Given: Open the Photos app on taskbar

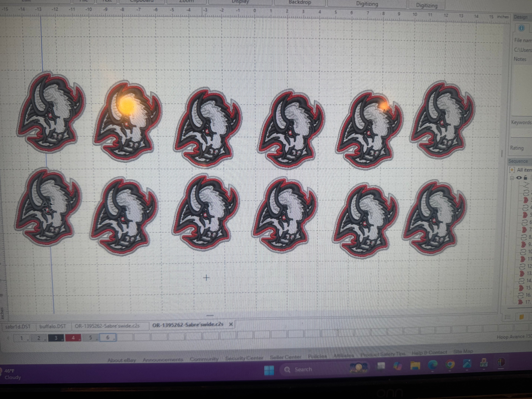Looking at the screenshot, I should tap(467, 364).
